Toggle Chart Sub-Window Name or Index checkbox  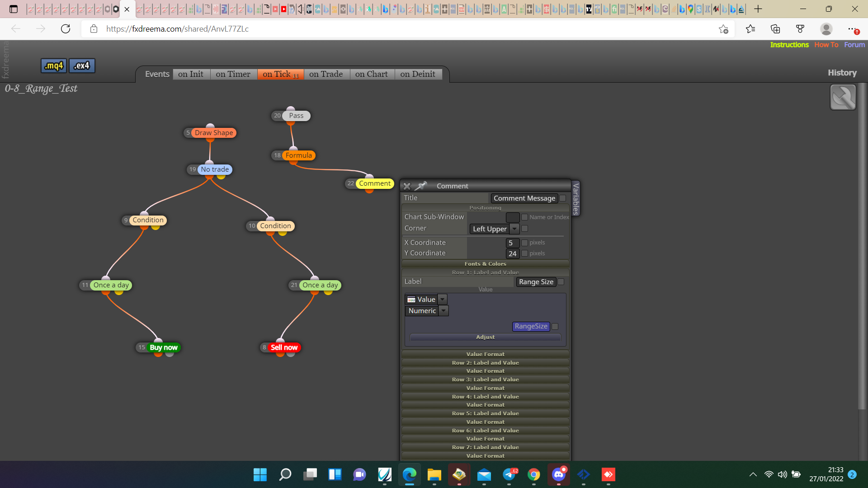pos(524,217)
